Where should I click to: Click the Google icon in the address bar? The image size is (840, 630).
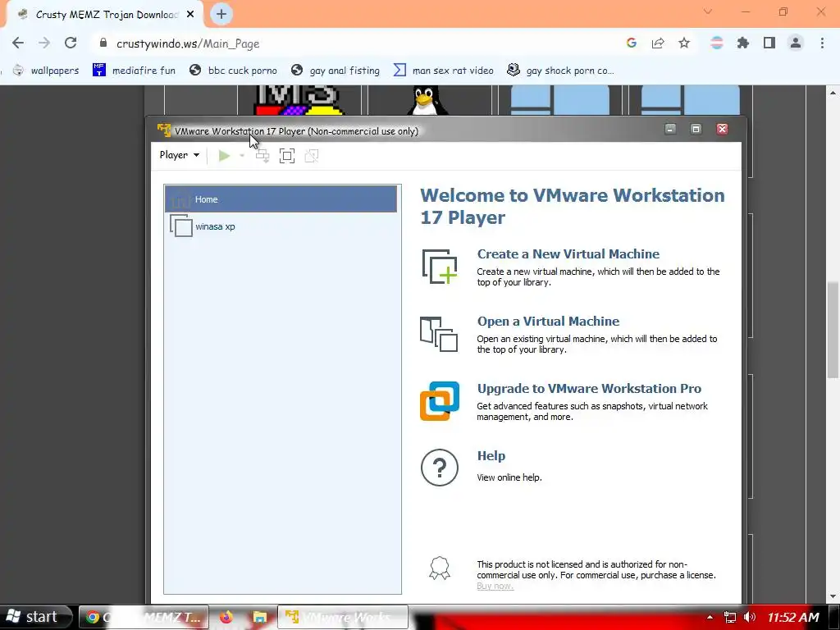coord(632,43)
